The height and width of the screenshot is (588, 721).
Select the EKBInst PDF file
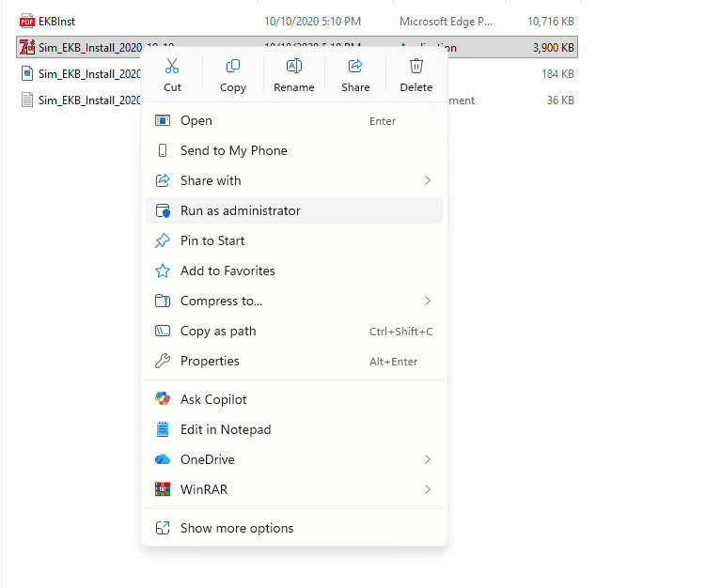click(55, 21)
